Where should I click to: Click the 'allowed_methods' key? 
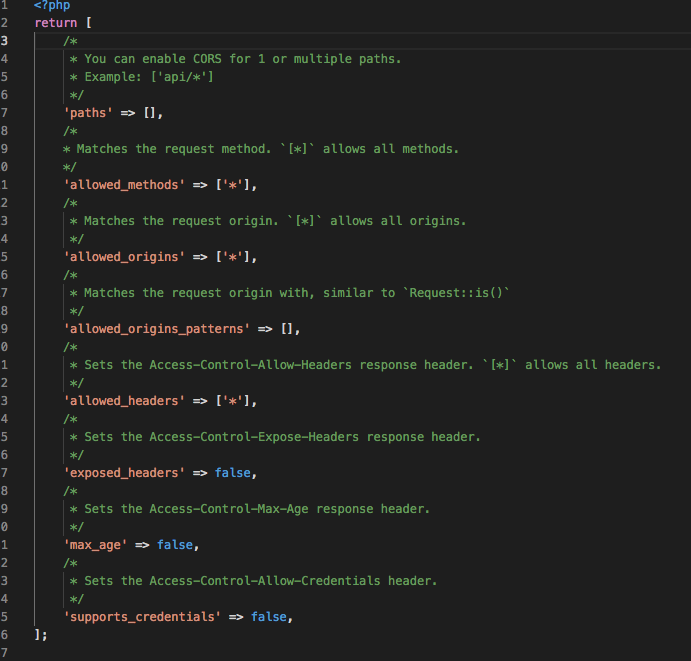coord(124,185)
